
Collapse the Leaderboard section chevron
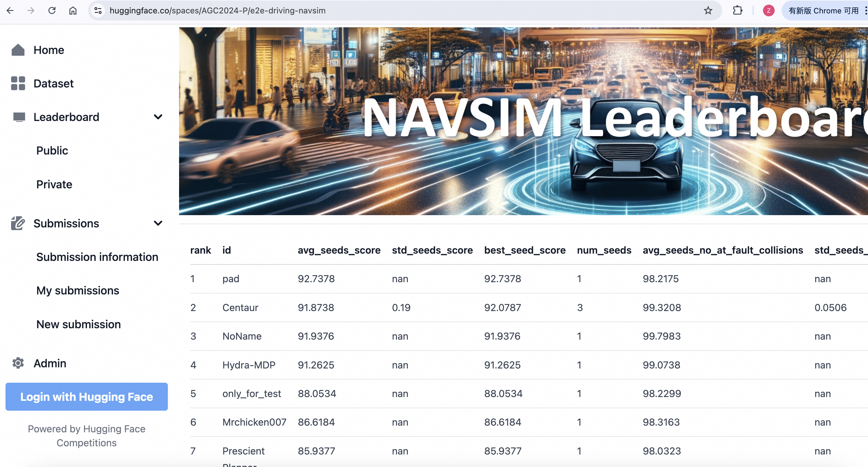pos(158,117)
